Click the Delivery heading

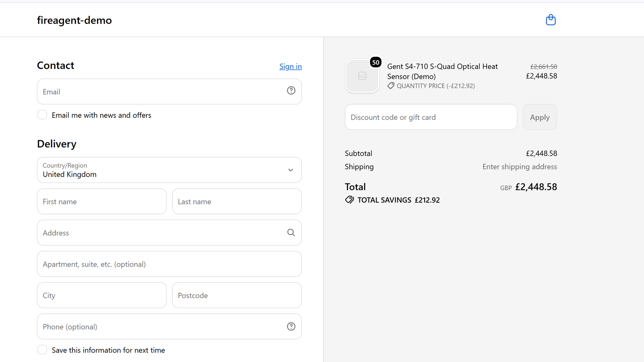pos(57,144)
